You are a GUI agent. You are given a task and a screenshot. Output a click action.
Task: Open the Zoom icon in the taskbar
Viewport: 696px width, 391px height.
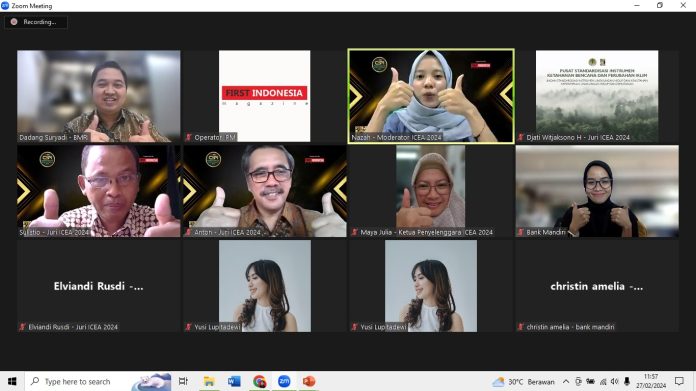[284, 381]
